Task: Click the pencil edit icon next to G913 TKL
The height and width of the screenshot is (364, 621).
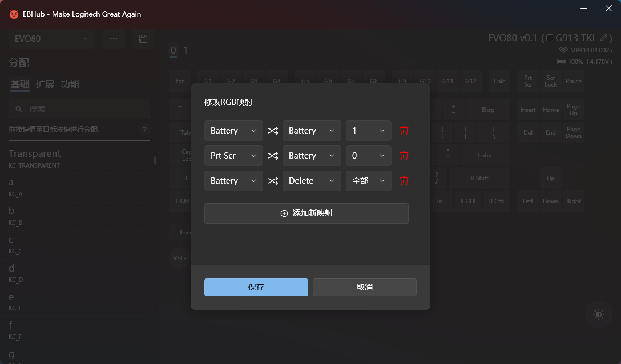Action: tap(604, 38)
